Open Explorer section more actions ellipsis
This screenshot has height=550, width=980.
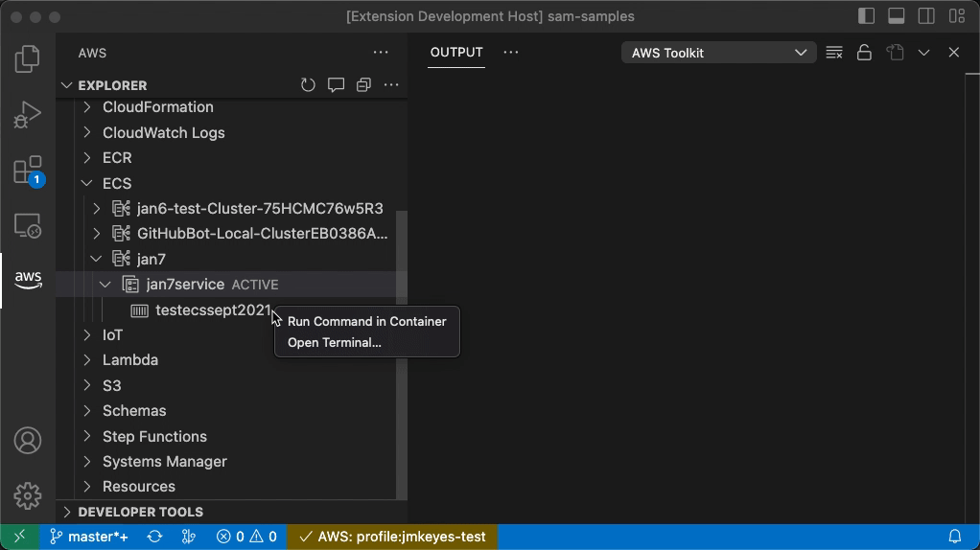(391, 85)
